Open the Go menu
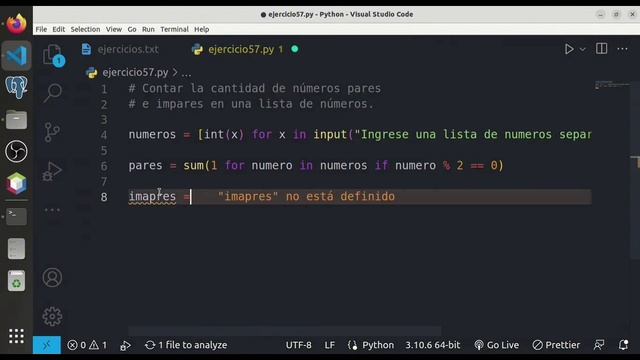This screenshot has height=360, width=640. pyautogui.click(x=132, y=29)
